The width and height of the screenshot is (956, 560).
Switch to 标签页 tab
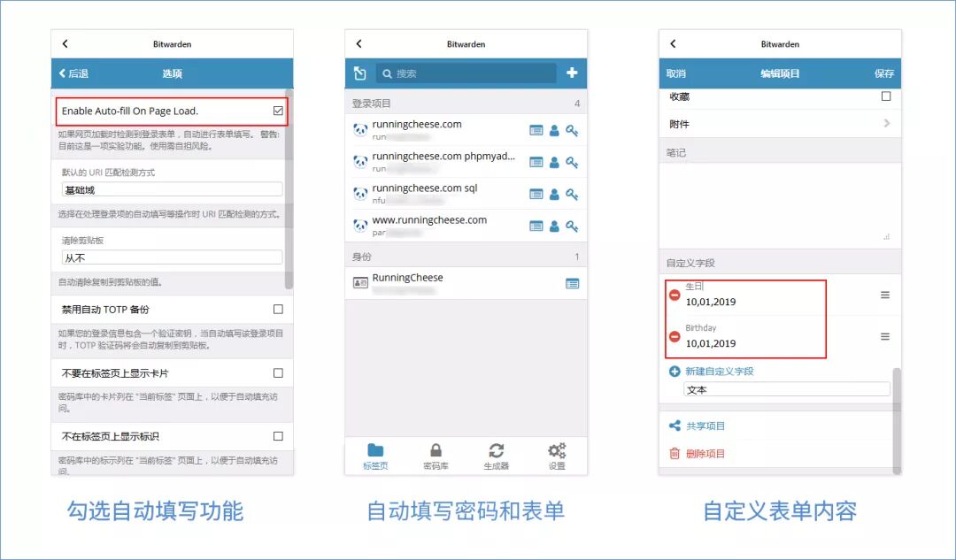(x=375, y=456)
